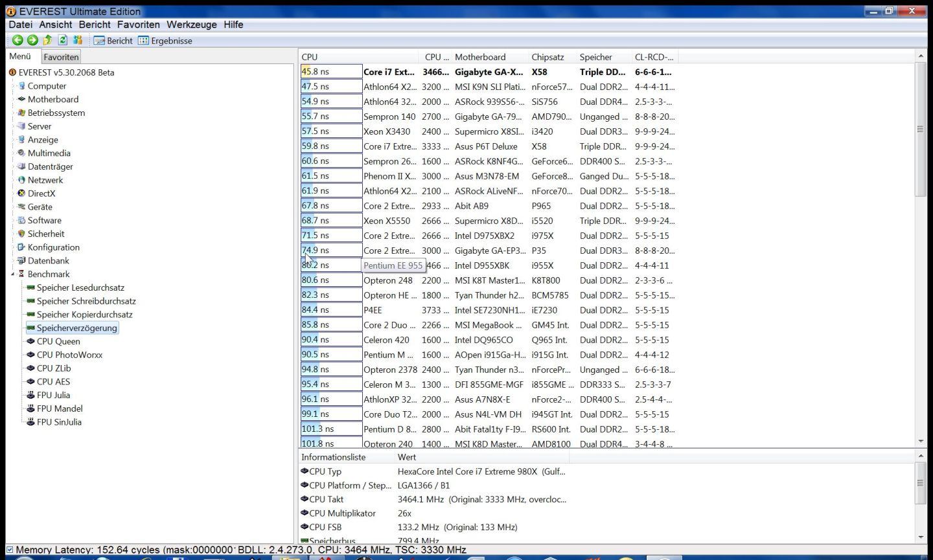Click the green Back arrow toolbar icon
Screen dimensions: 933x560
17,40
